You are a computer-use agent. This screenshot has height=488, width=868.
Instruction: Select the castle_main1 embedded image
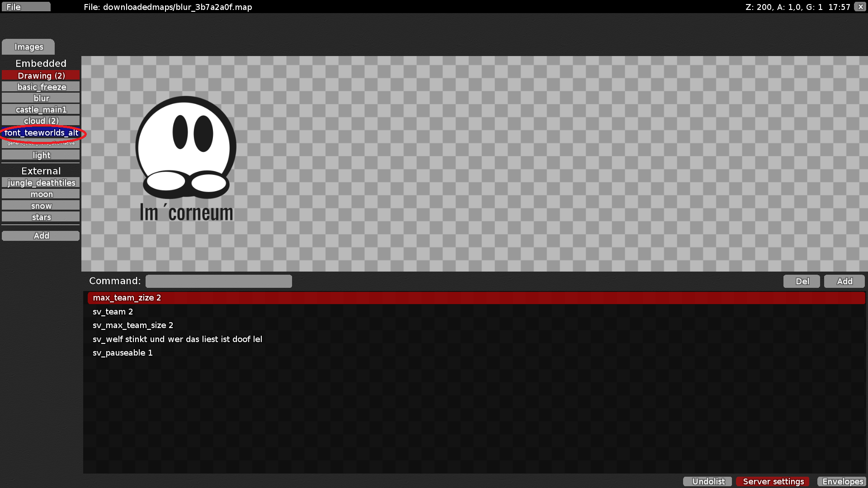41,109
